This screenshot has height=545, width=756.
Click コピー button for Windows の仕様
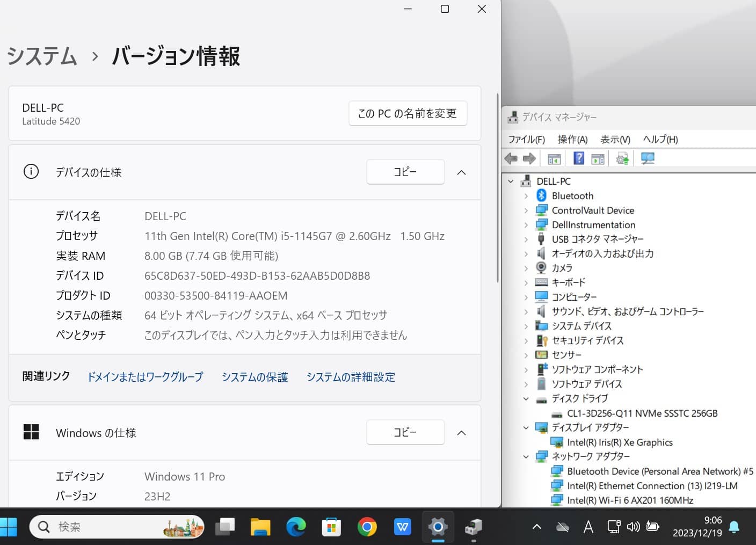click(405, 432)
